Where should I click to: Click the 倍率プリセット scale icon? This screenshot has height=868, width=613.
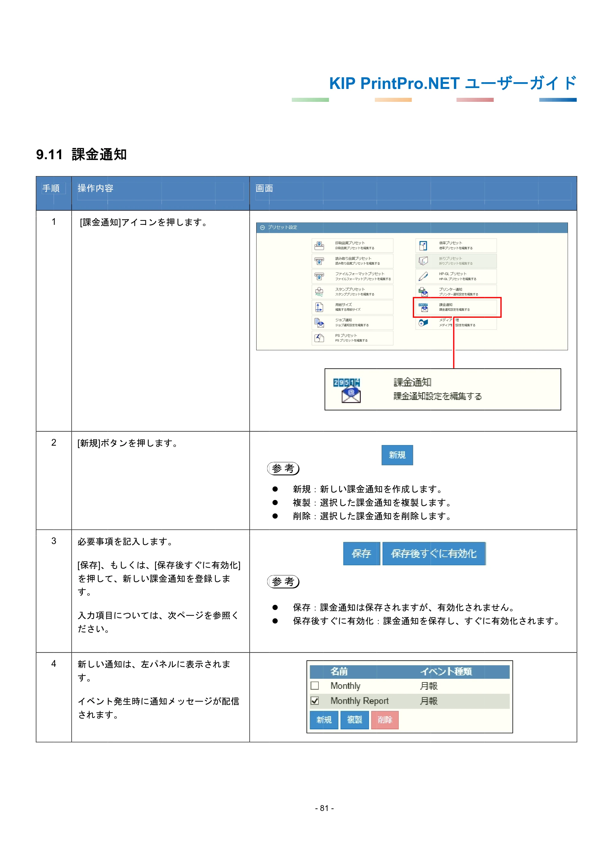pyautogui.click(x=423, y=245)
